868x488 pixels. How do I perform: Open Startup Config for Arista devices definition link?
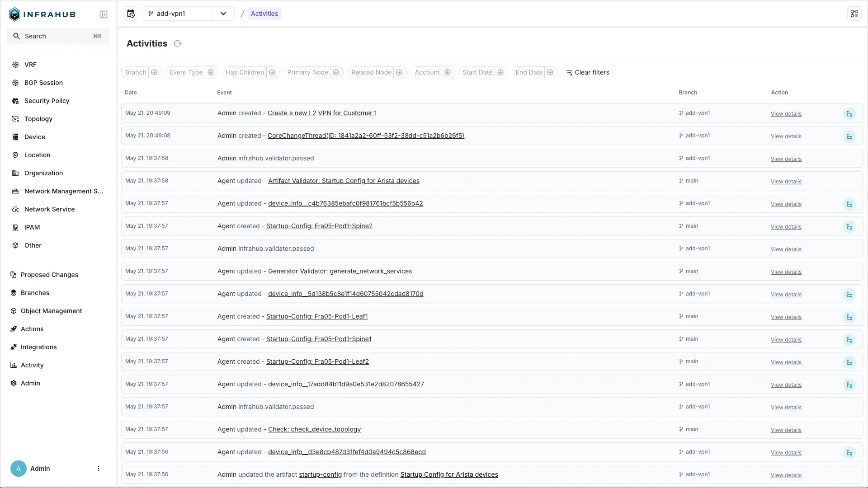click(x=449, y=474)
